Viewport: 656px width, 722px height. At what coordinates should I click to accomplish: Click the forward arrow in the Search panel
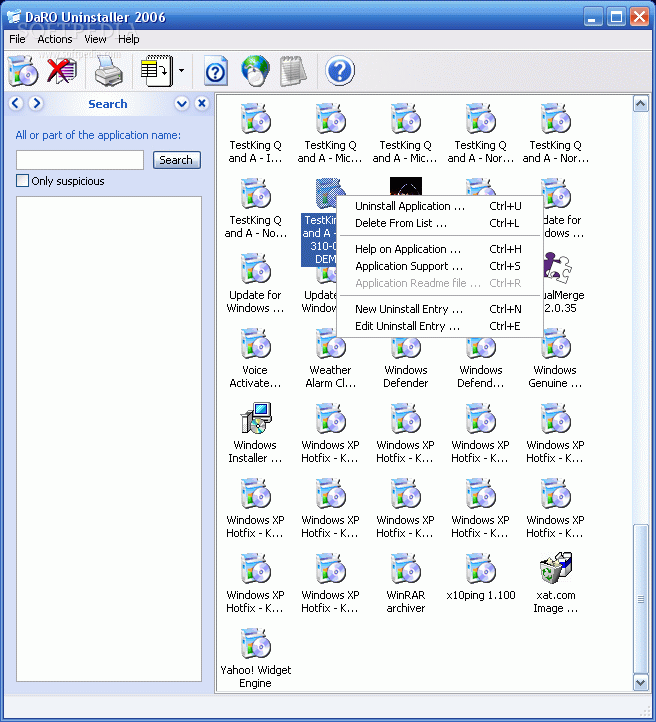point(36,103)
